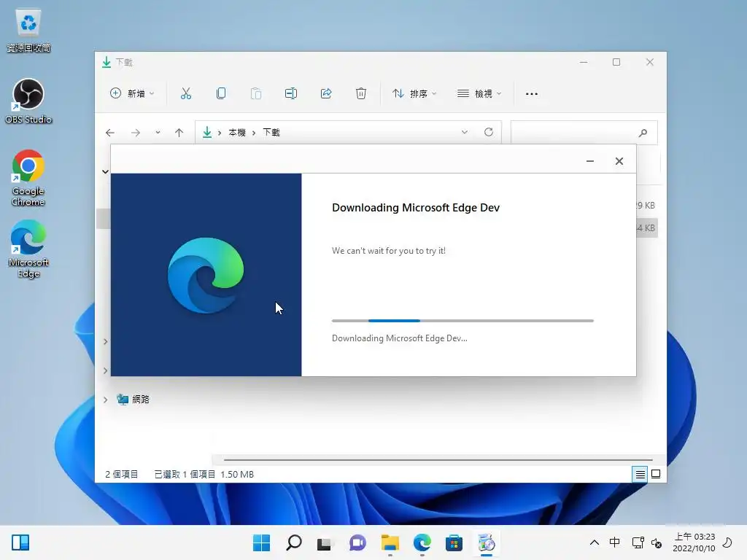This screenshot has width=747, height=560.
Task: Click the 中 input method indicator
Action: tap(614, 542)
